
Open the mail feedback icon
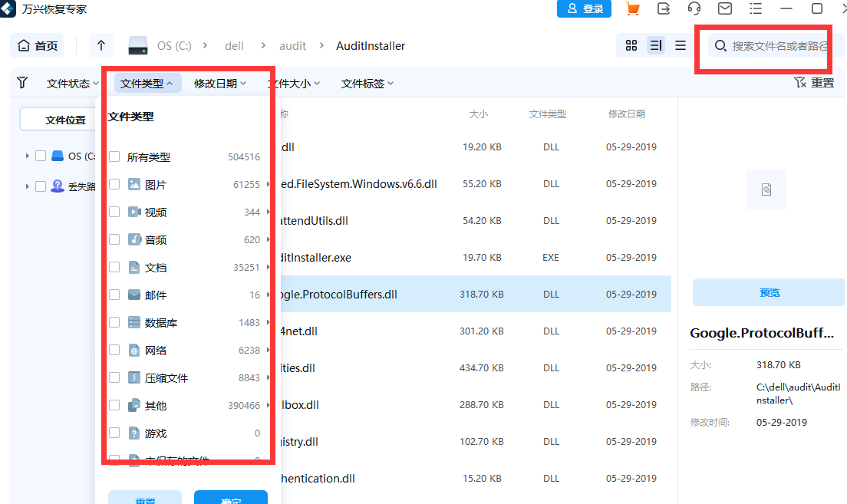click(x=724, y=8)
